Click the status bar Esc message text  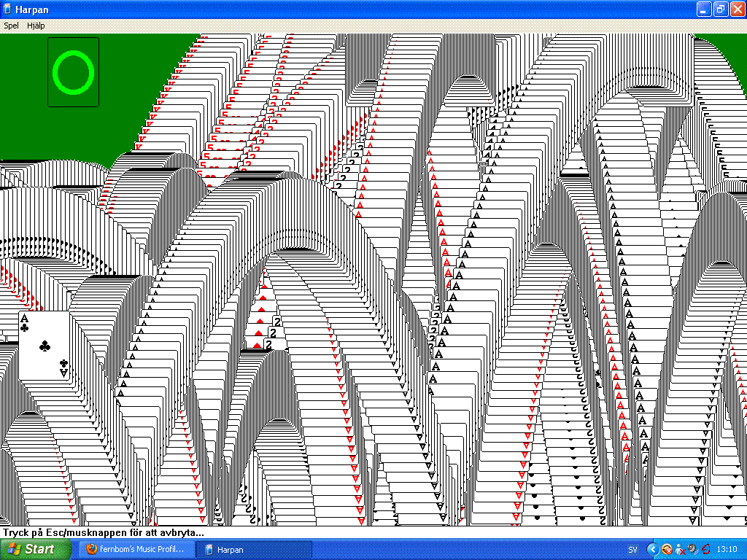tap(102, 532)
